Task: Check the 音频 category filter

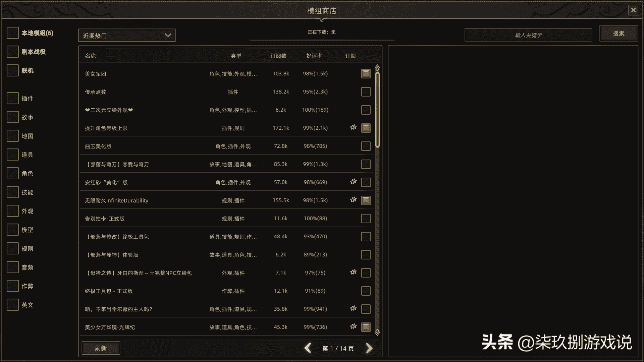Action: pos(13,267)
